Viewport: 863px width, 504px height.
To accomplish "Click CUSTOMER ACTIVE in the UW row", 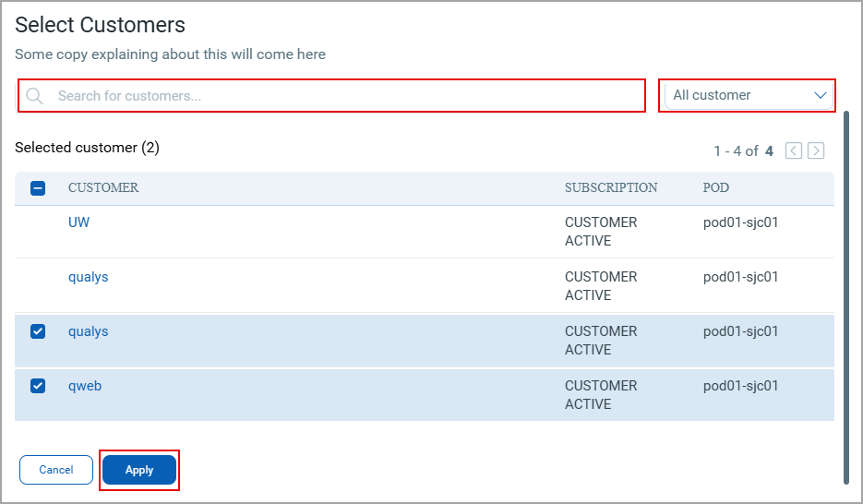I will click(601, 232).
